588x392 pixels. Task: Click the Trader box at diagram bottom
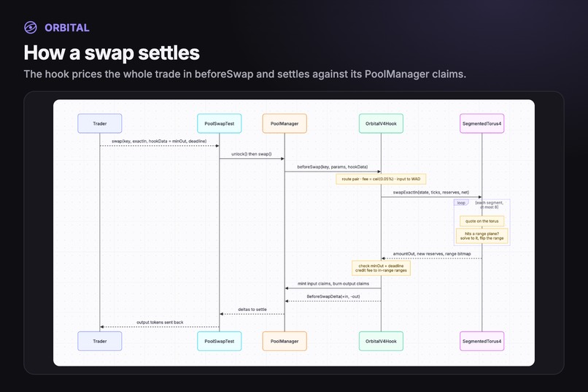pyautogui.click(x=100, y=342)
